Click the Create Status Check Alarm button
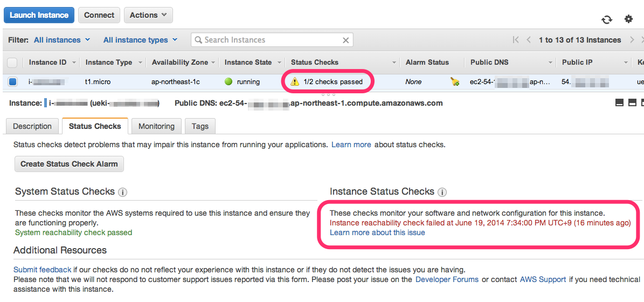 pos(69,164)
